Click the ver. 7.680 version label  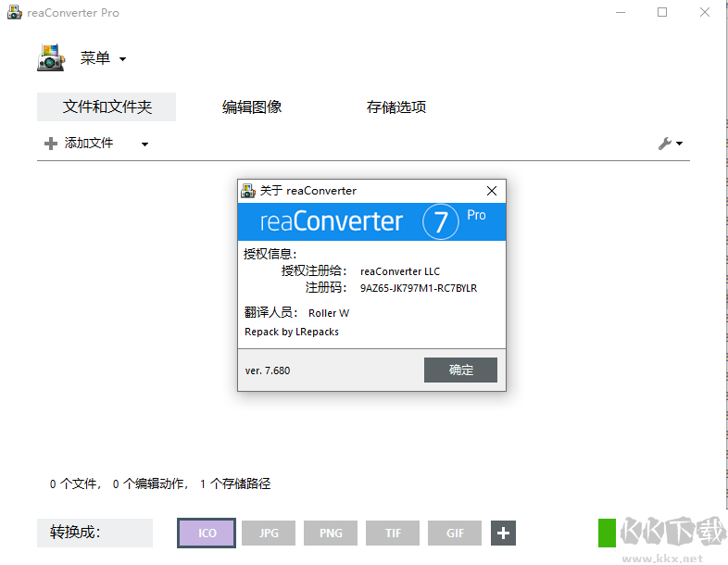268,370
